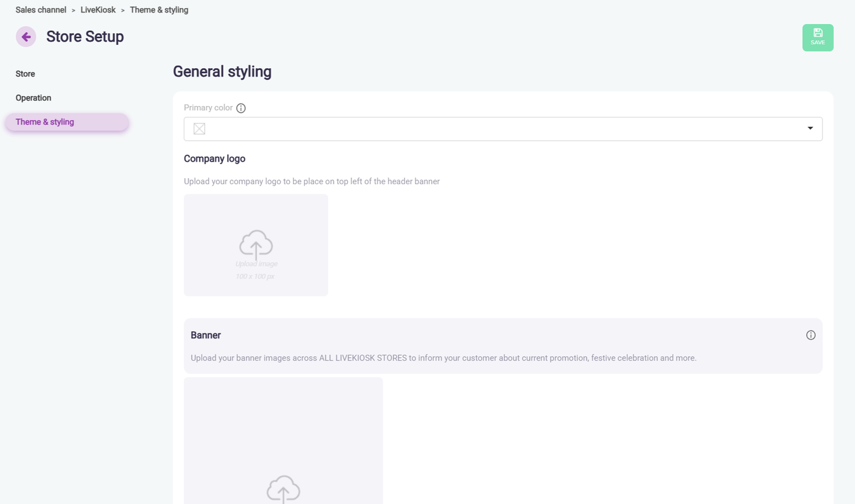The image size is (855, 504).
Task: Open the Primary color info tooltip icon
Action: click(x=241, y=108)
